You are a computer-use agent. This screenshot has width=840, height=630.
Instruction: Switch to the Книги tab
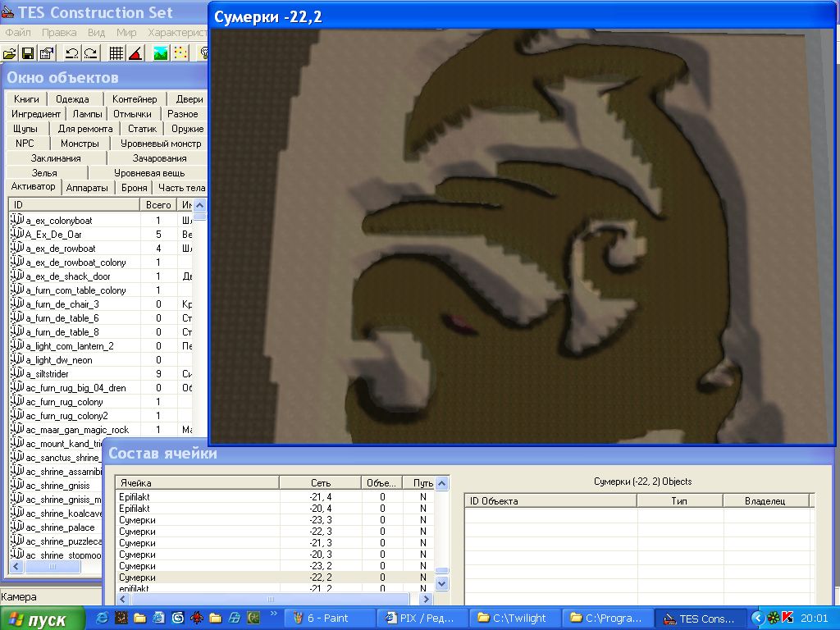click(26, 99)
